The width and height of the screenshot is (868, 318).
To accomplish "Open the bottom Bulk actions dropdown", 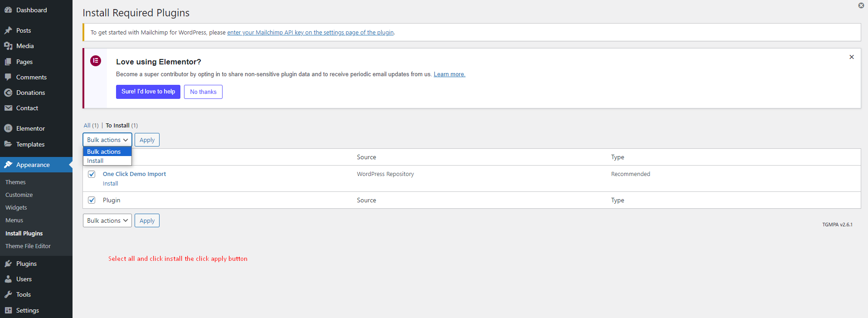I will (x=107, y=220).
